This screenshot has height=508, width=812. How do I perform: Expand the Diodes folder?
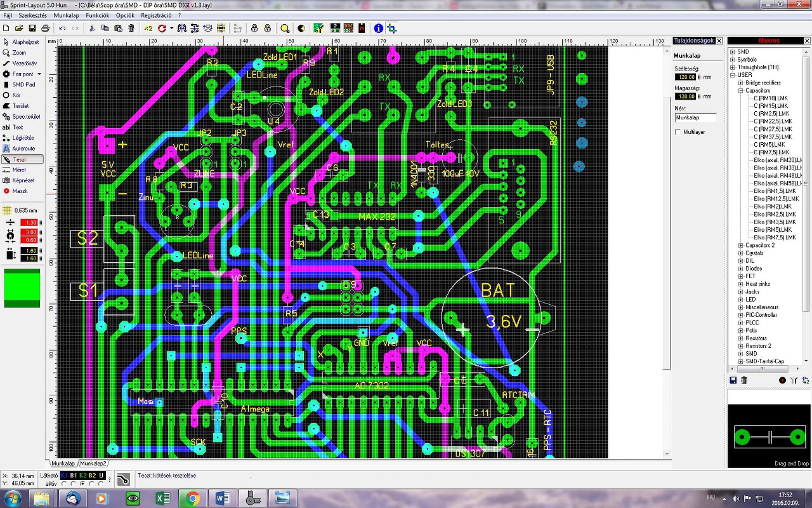[x=740, y=269]
